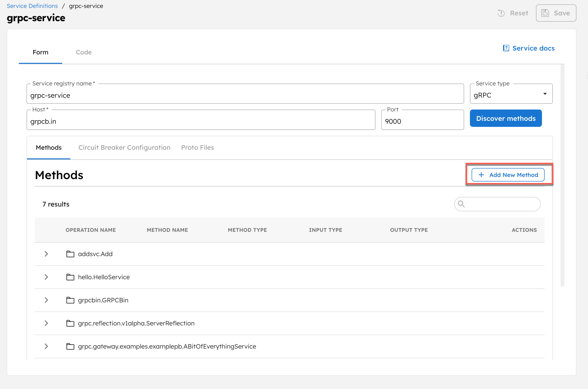This screenshot has width=588, height=389.
Task: Click the Add New Method button
Action: [x=508, y=175]
